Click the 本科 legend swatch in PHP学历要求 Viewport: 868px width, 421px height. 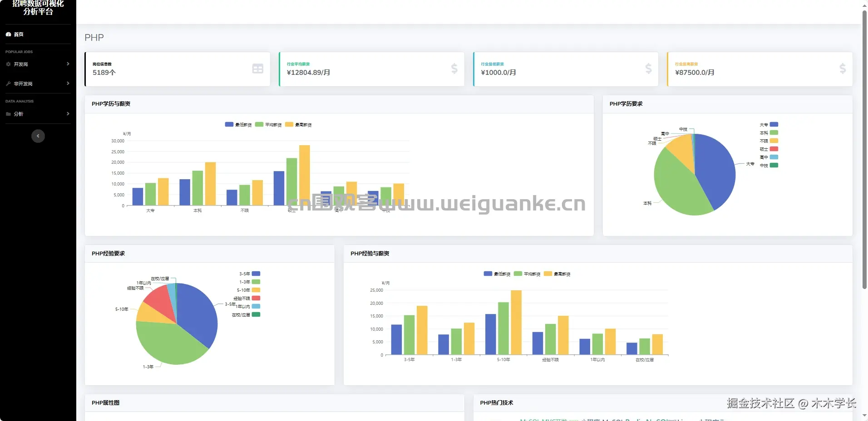774,132
